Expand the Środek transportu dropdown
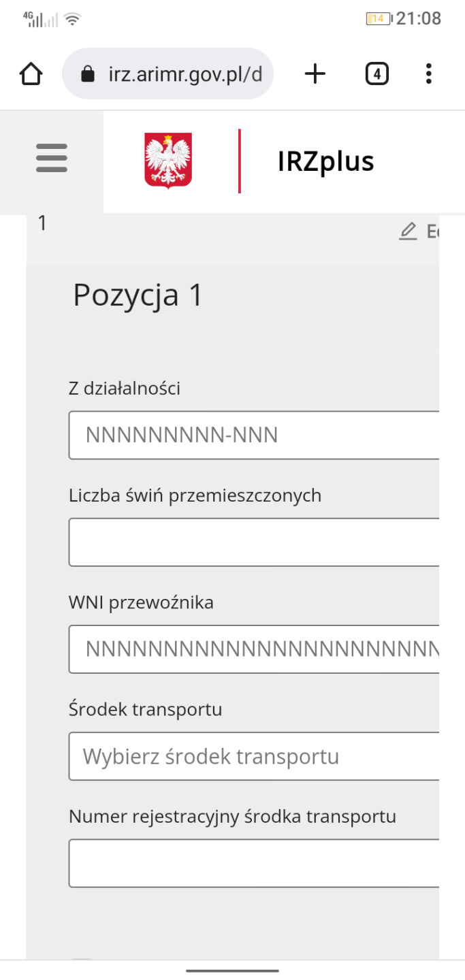The image size is (465, 980). tap(253, 756)
